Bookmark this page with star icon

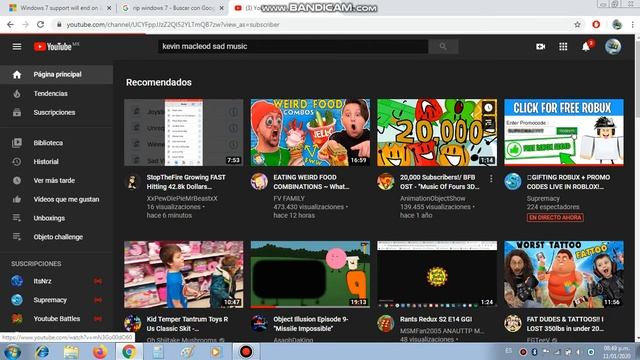click(x=577, y=24)
